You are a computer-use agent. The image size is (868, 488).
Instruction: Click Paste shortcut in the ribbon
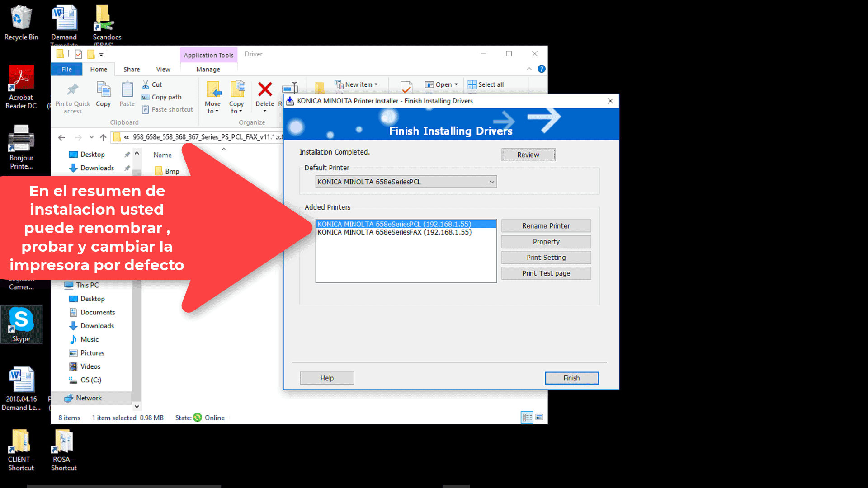coord(167,109)
